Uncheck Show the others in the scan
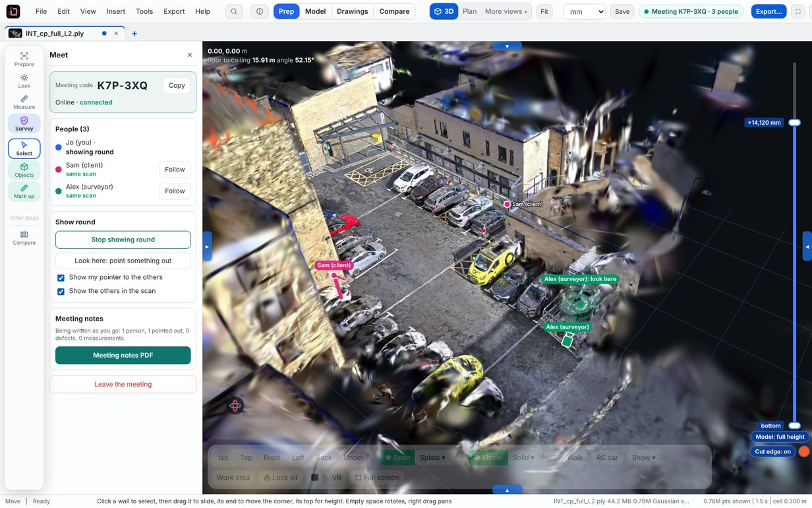The image size is (812, 508). (x=61, y=292)
